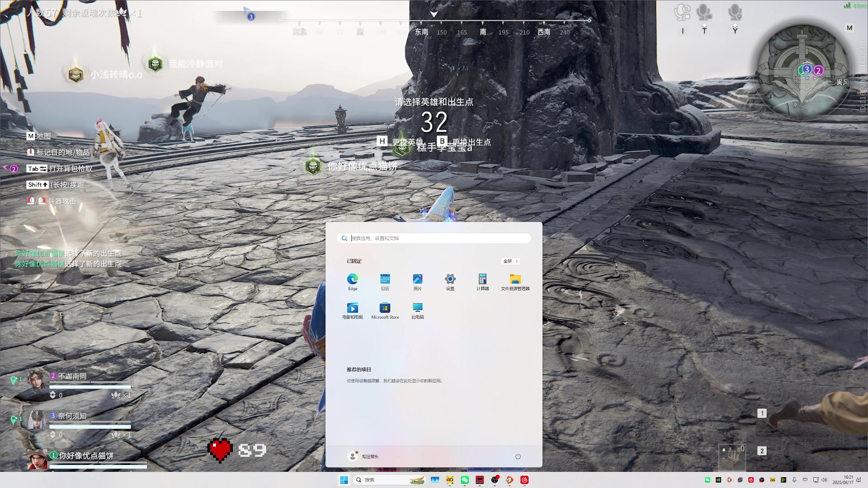
Task: Click item slot 1 in the game HUD
Action: click(x=762, y=413)
